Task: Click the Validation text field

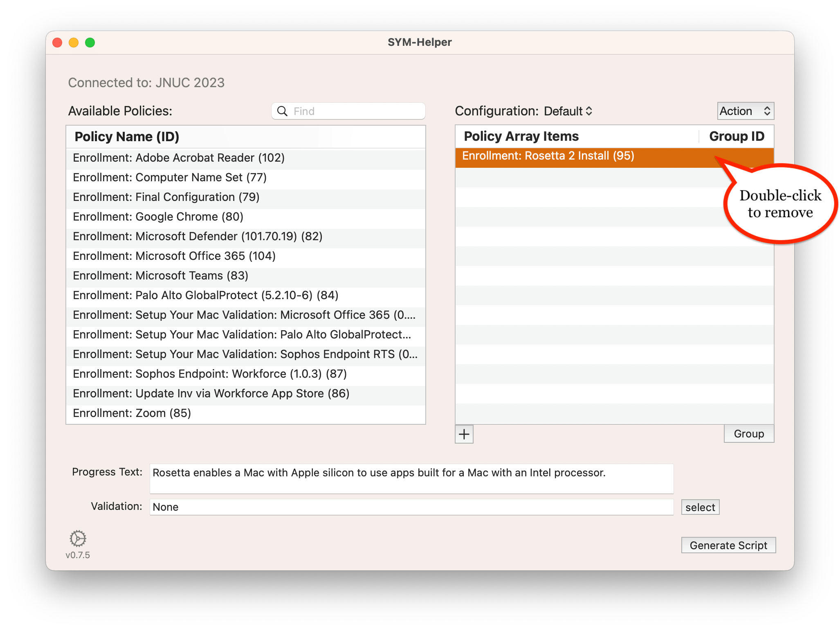Action: pos(411,507)
